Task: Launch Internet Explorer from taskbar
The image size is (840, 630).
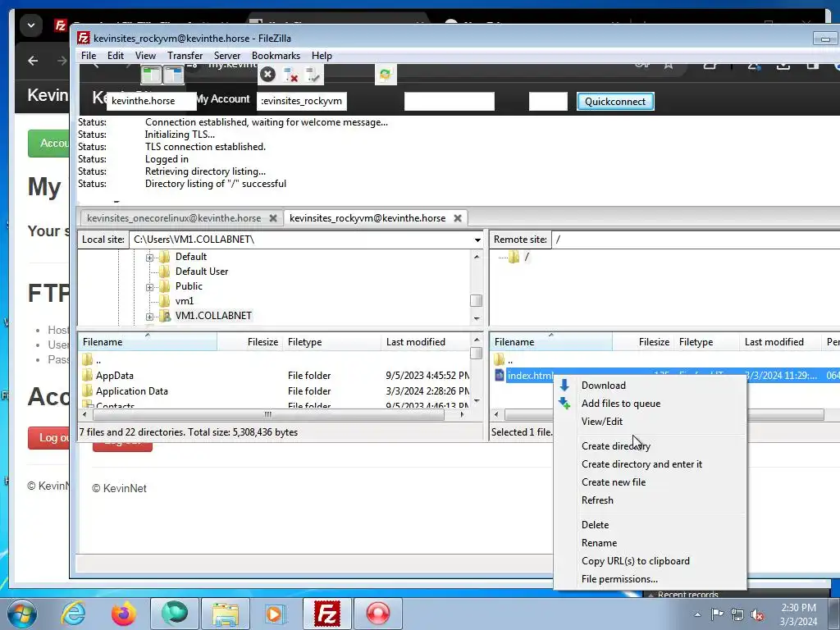Action: click(73, 614)
